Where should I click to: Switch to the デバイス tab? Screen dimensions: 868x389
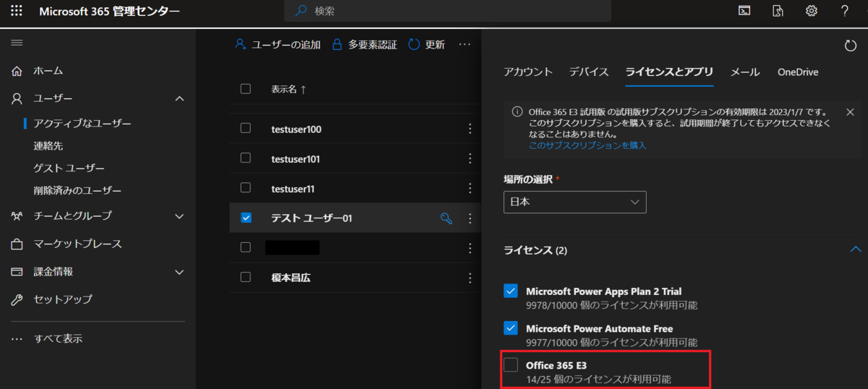pos(589,72)
